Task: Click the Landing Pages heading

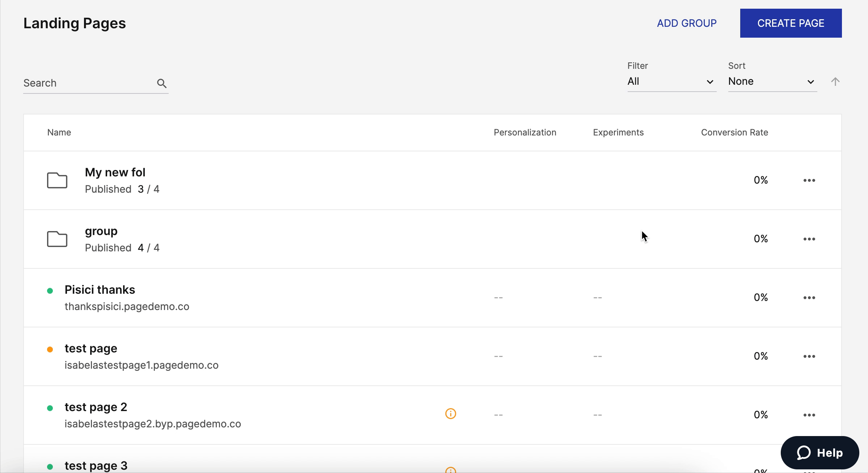Action: (75, 24)
